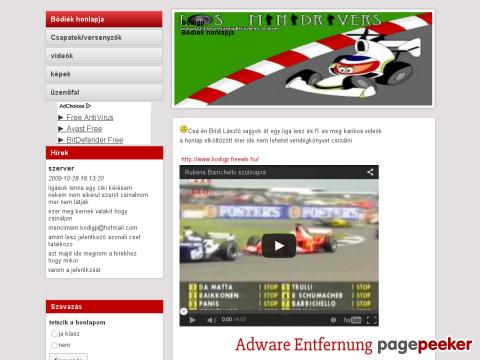Open the video settings gear icon
480x360 pixels.
coord(333,320)
